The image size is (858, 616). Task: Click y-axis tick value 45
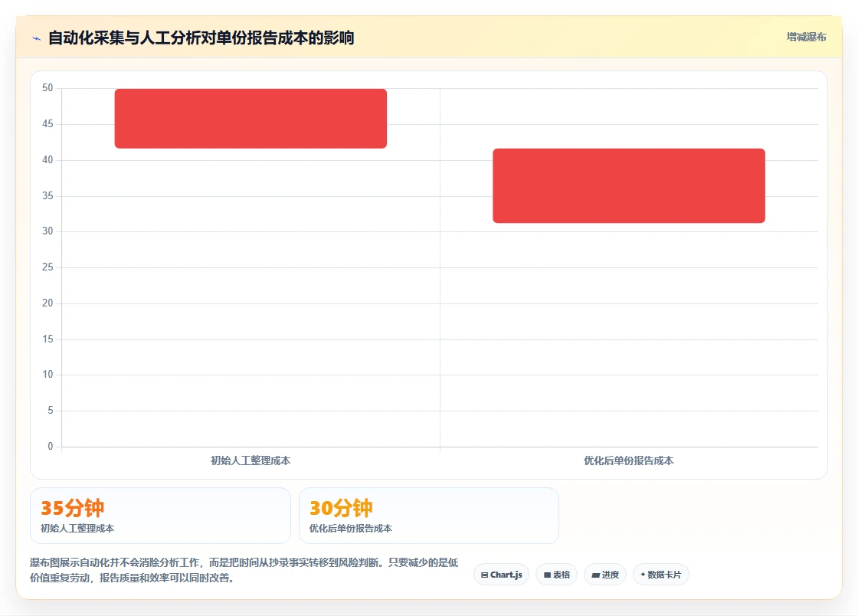point(47,124)
